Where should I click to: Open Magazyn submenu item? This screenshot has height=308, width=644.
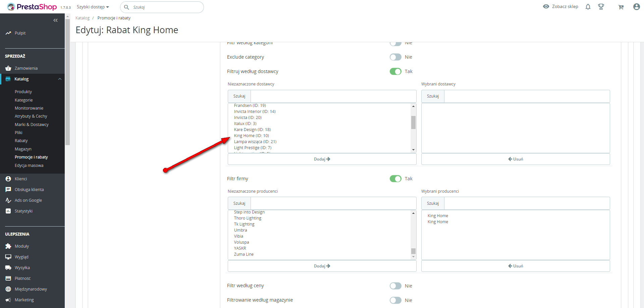click(23, 149)
